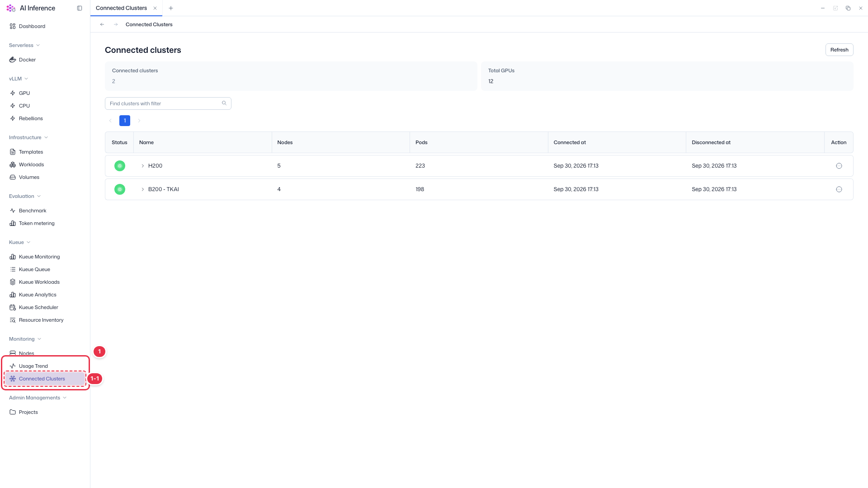868x488 pixels.
Task: Expand the B200 - TKAI cluster row
Action: click(143, 189)
